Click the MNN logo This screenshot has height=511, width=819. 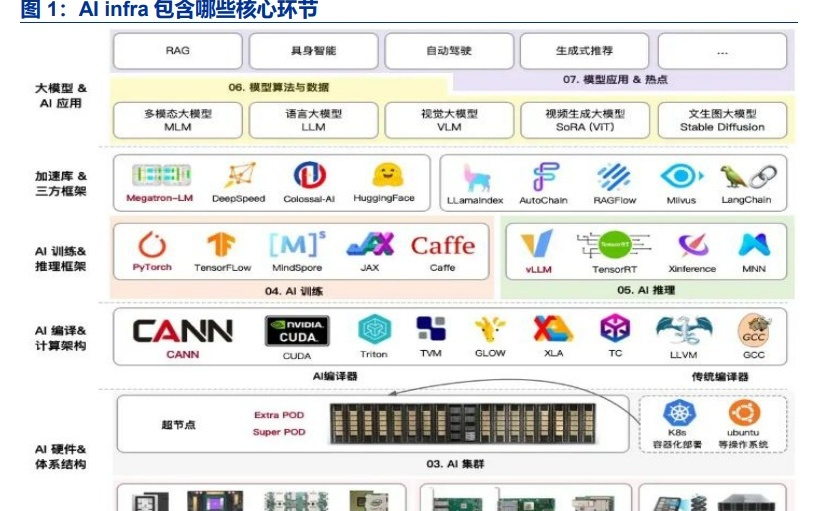click(x=754, y=245)
